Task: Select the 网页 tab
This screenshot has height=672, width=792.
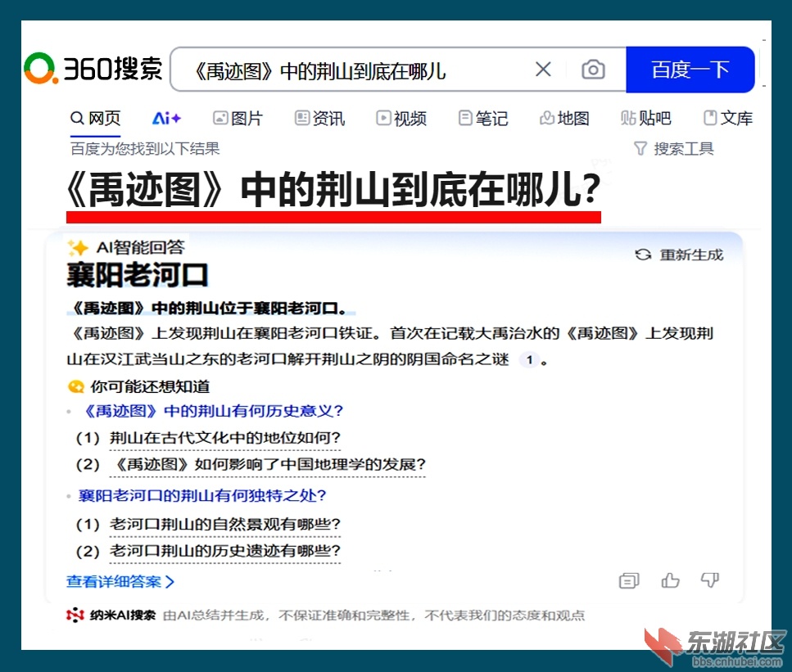Action: (96, 119)
